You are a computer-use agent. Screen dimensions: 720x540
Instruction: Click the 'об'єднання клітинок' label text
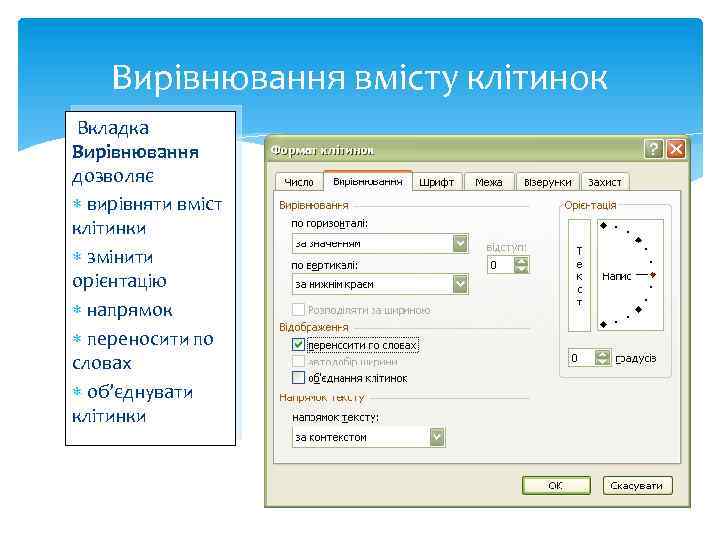tap(358, 378)
